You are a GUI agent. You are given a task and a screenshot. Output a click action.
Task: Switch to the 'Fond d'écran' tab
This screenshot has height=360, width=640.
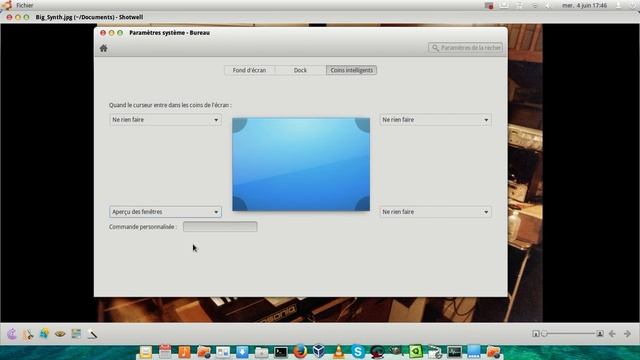click(249, 70)
